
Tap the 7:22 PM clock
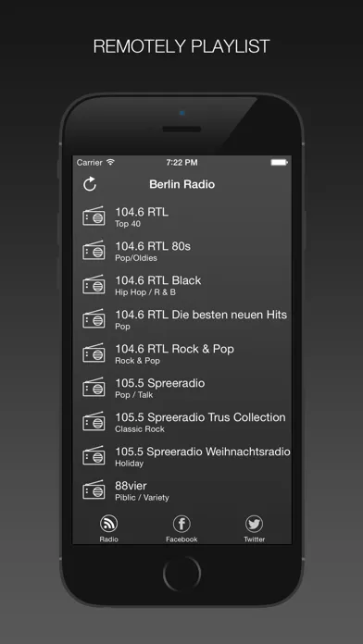181,163
